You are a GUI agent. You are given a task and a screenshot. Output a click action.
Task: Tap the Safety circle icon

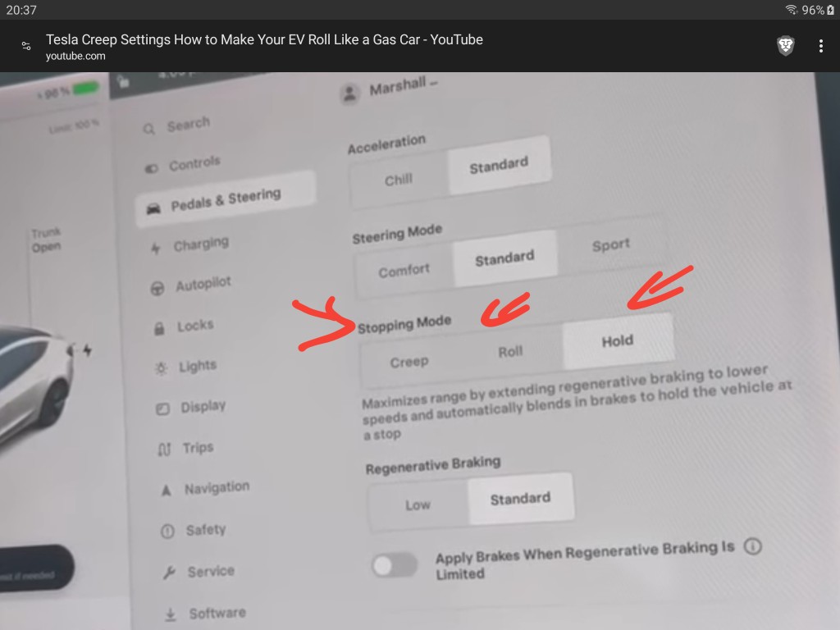167,531
